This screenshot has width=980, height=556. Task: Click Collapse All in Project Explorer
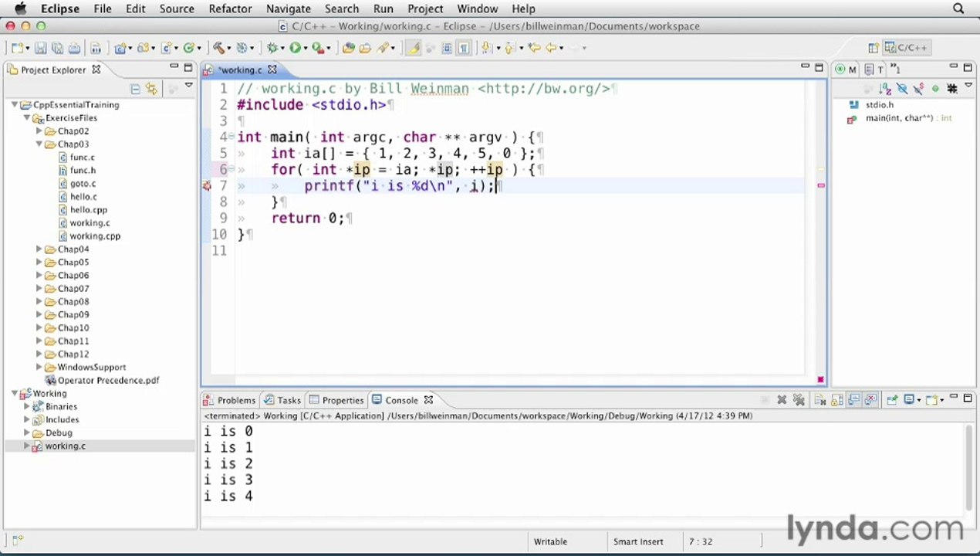pos(135,89)
